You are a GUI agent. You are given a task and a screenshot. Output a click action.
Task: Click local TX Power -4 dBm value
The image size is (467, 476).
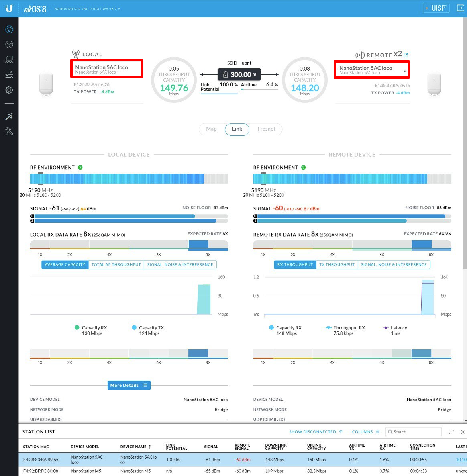pos(107,92)
